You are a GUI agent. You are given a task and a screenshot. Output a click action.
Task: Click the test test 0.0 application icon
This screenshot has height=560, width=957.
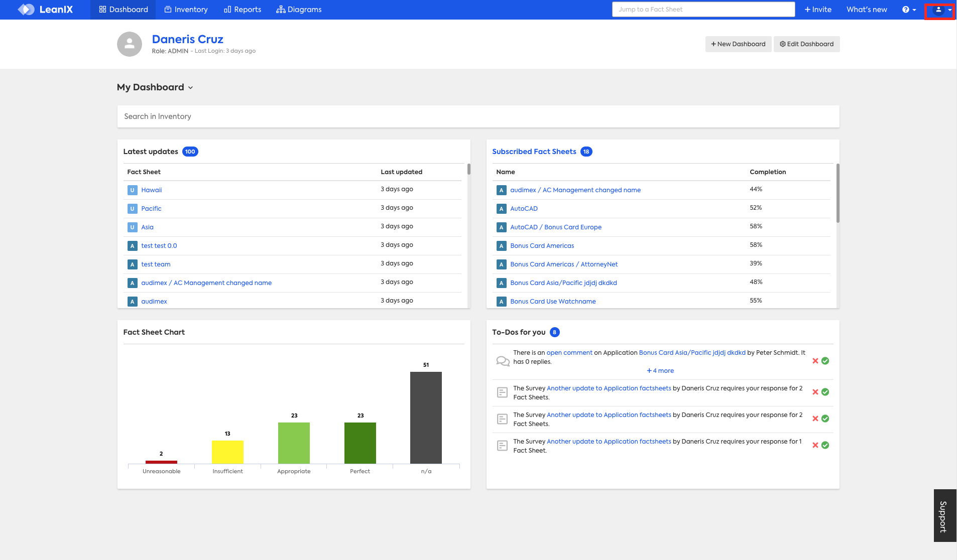[x=132, y=246]
